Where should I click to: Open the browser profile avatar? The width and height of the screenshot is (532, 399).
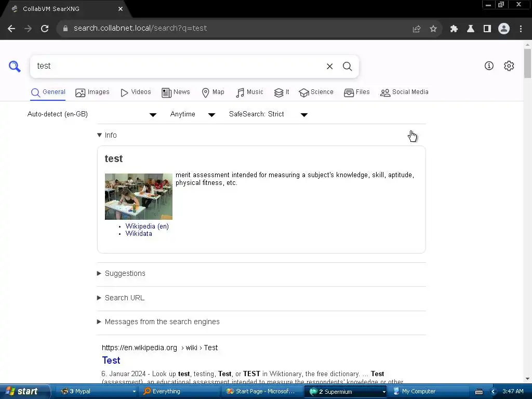pos(504,29)
